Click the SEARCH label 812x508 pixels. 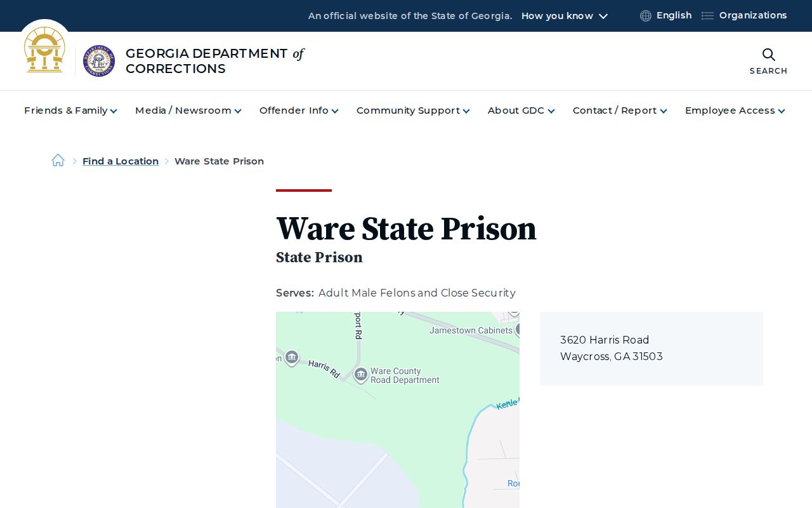pos(768,71)
